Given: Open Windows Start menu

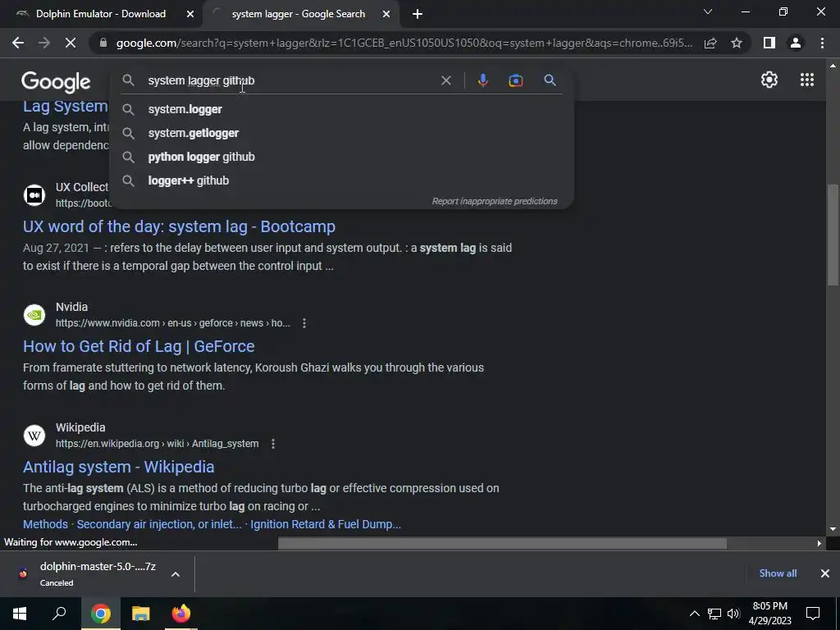Looking at the screenshot, I should coord(20,614).
